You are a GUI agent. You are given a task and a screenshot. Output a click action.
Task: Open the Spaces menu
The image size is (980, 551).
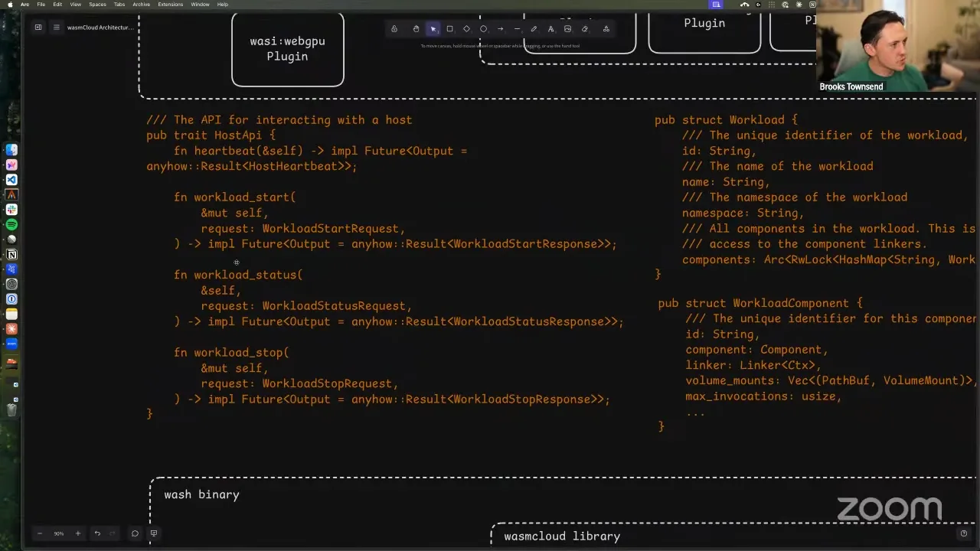(97, 5)
